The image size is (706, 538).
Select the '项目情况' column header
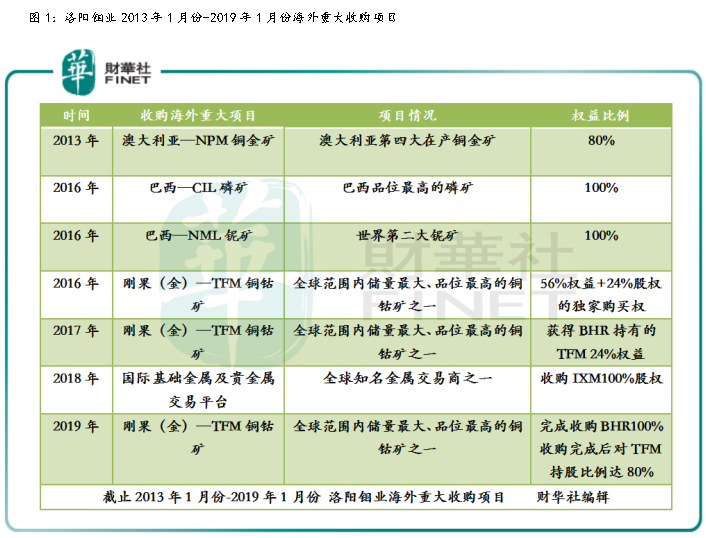click(407, 116)
